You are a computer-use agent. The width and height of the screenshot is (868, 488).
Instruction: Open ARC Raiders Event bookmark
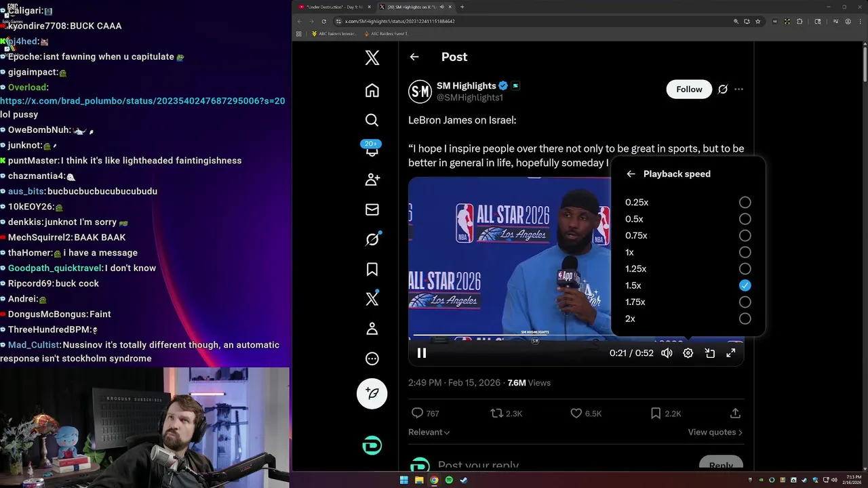pyautogui.click(x=386, y=33)
